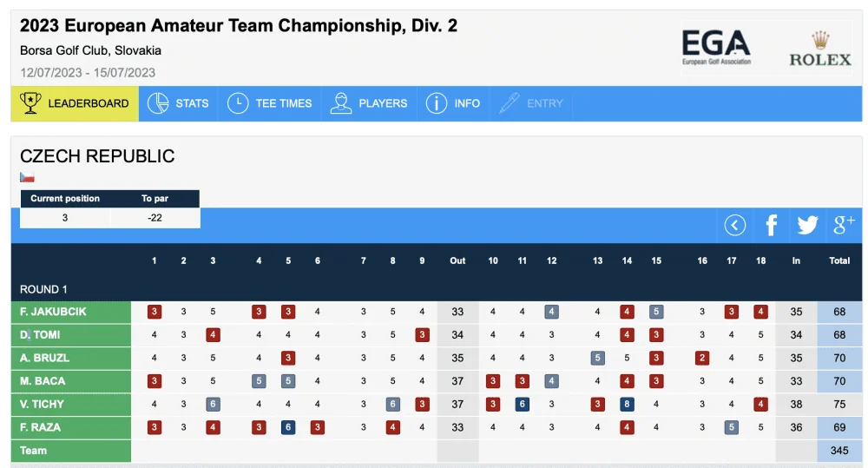Screen dimensions: 868x468
Task: Click the Team total score 345
Action: (839, 451)
